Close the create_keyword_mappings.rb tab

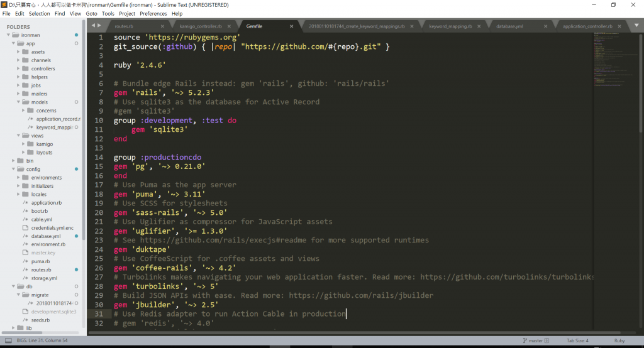[411, 26]
